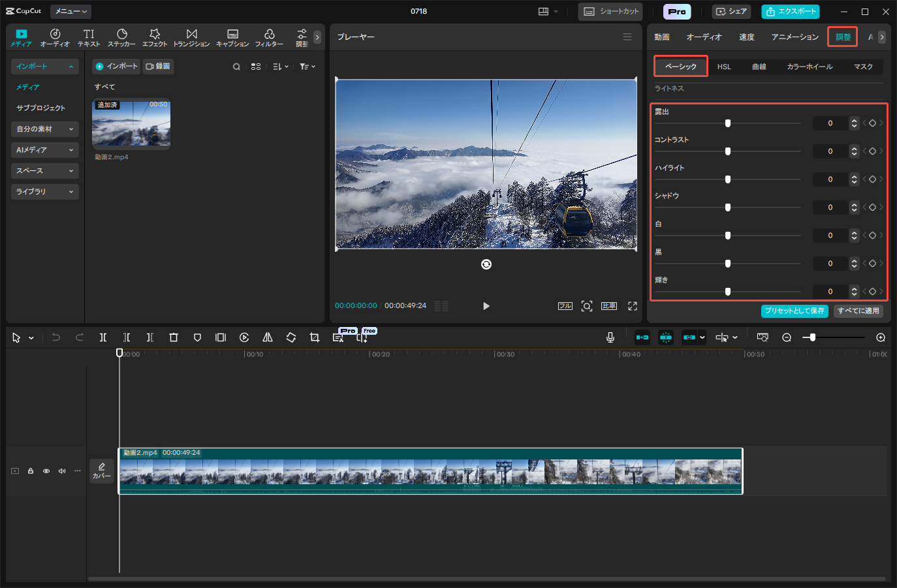Open the ステッカー sticker panel

point(121,37)
